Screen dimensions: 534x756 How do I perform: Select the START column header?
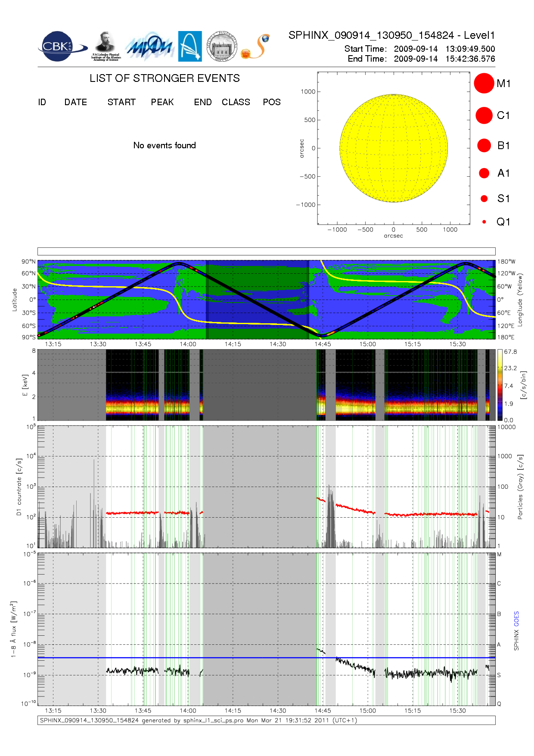121,102
